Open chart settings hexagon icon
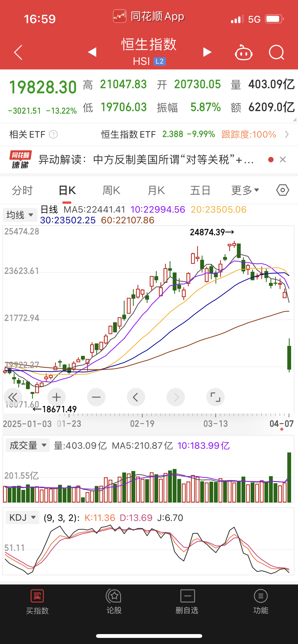Image resolution: width=298 pixels, height=644 pixels. click(282, 190)
